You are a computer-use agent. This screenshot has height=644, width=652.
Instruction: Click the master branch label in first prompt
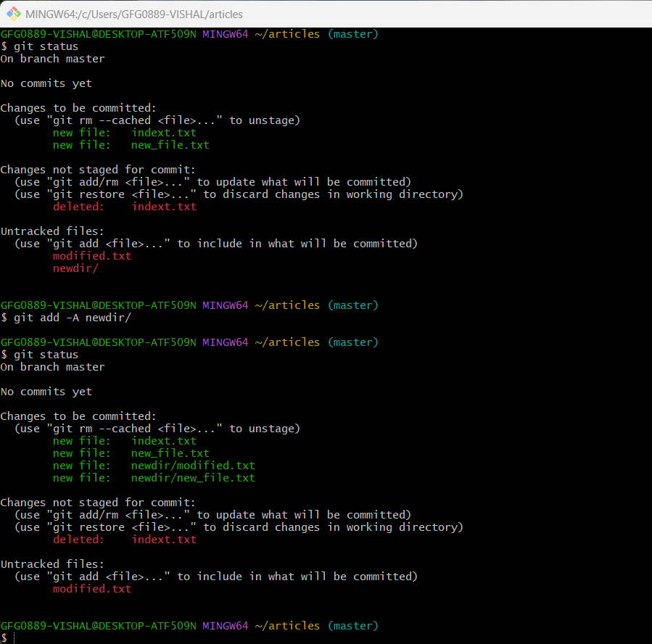point(352,33)
